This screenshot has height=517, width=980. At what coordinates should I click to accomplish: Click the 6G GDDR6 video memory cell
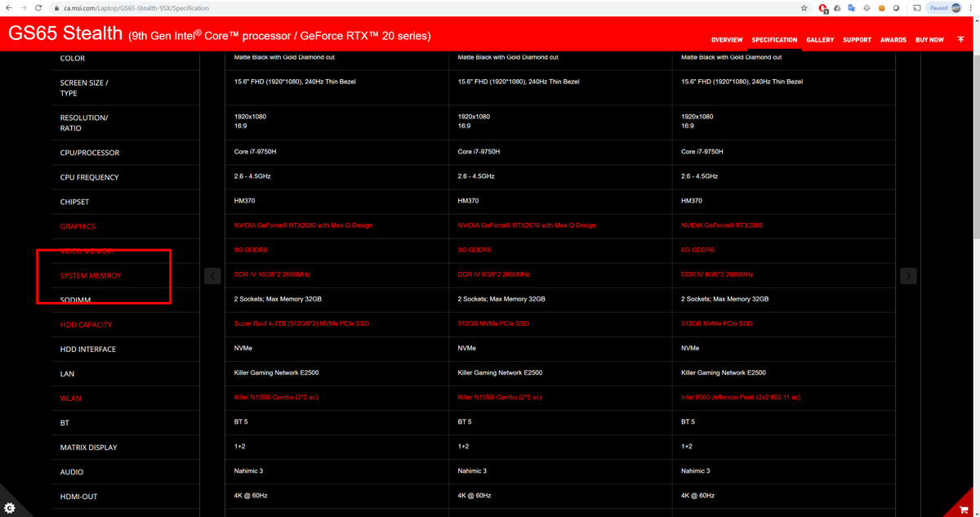(x=698, y=250)
